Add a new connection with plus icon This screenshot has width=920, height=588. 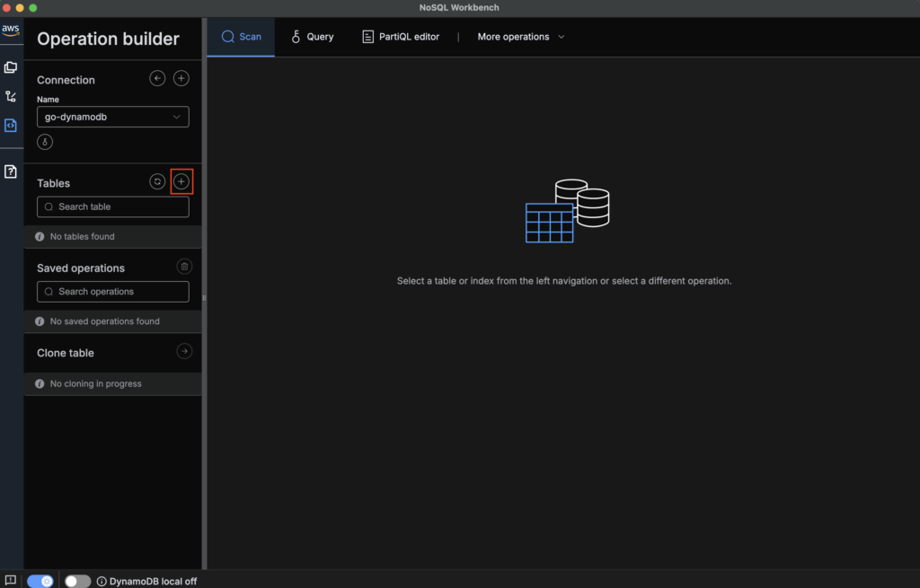pos(181,79)
